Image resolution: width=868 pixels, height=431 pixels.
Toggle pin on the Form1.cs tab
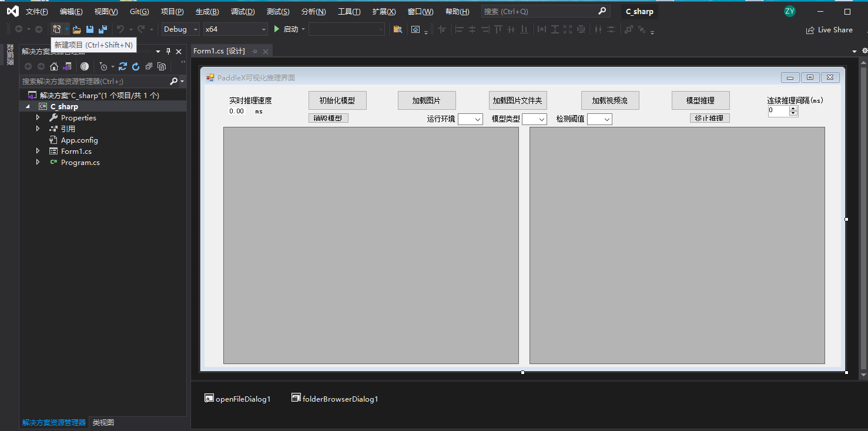coord(255,52)
